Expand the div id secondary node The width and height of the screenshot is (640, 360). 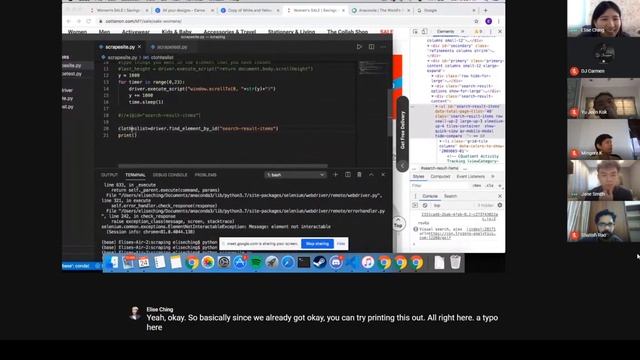[x=429, y=46]
